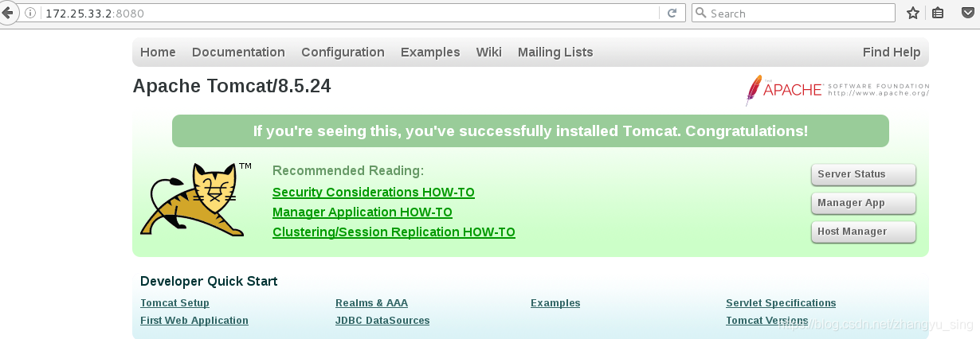Image resolution: width=980 pixels, height=339 pixels.
Task: Open the site info icon in address bar
Action: (30, 14)
